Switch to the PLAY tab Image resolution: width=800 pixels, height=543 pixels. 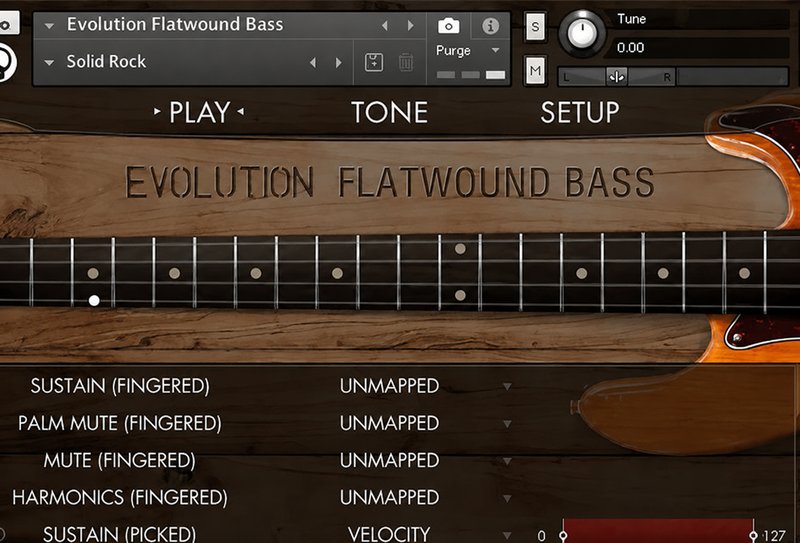[199, 112]
